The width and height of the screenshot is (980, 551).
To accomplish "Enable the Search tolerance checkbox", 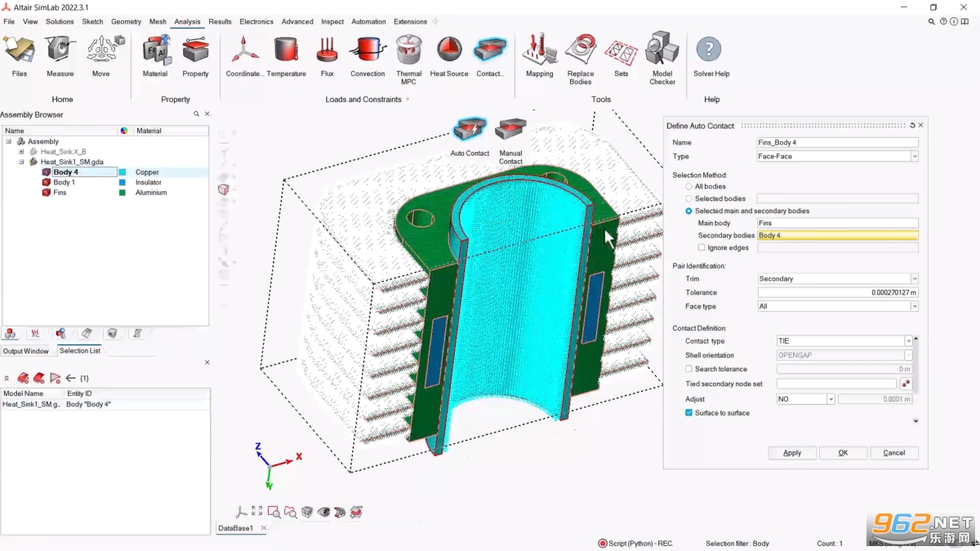I will click(689, 369).
